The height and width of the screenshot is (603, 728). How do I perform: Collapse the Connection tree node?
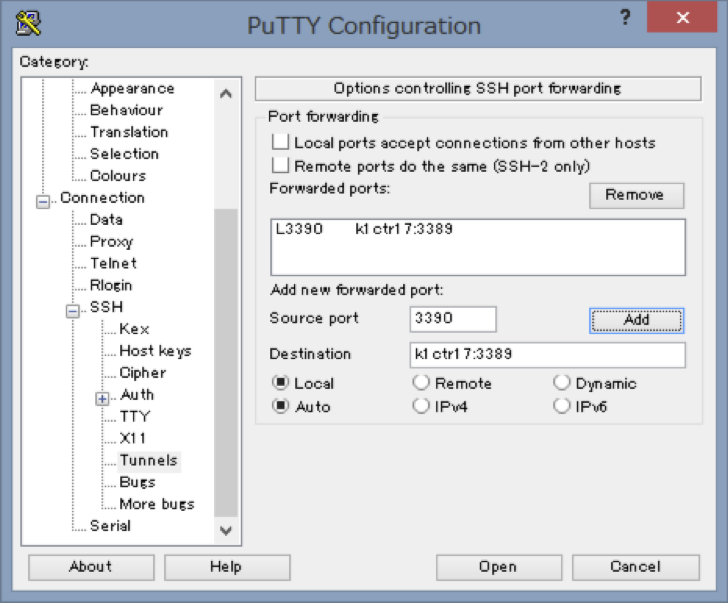tap(43, 202)
